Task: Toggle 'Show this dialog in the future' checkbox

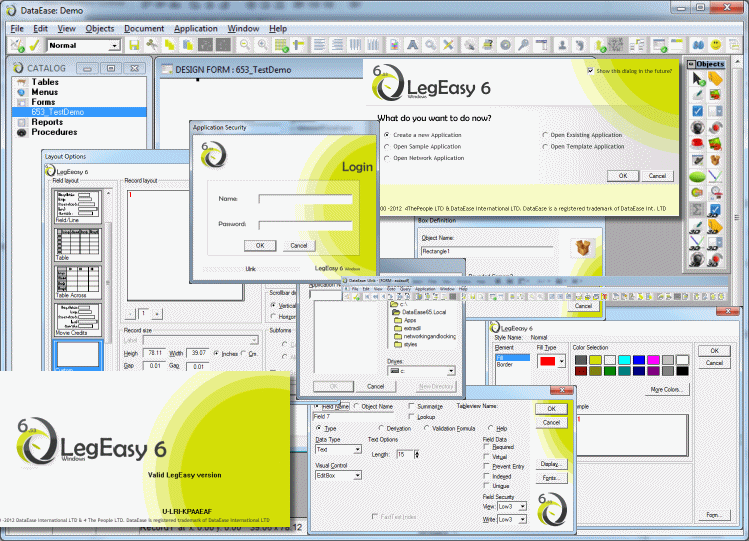Action: tap(590, 71)
